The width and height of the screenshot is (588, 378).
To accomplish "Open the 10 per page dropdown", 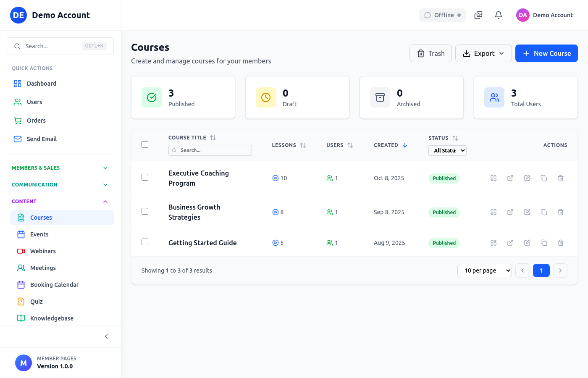I will (x=485, y=270).
